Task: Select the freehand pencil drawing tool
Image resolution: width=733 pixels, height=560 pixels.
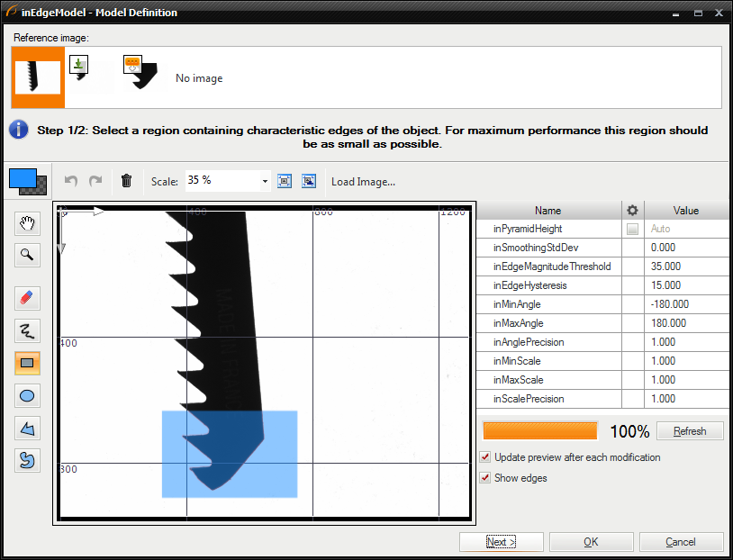Action: [x=28, y=330]
